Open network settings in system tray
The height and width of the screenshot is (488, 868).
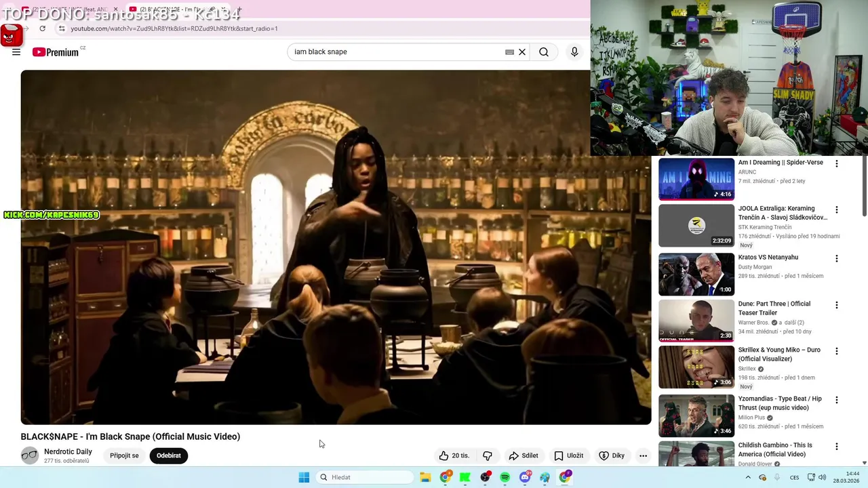point(811,477)
